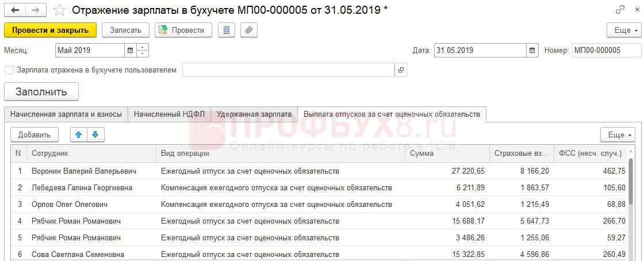Open calendar for the Месяц field
The height and width of the screenshot is (261, 644).
(130, 51)
